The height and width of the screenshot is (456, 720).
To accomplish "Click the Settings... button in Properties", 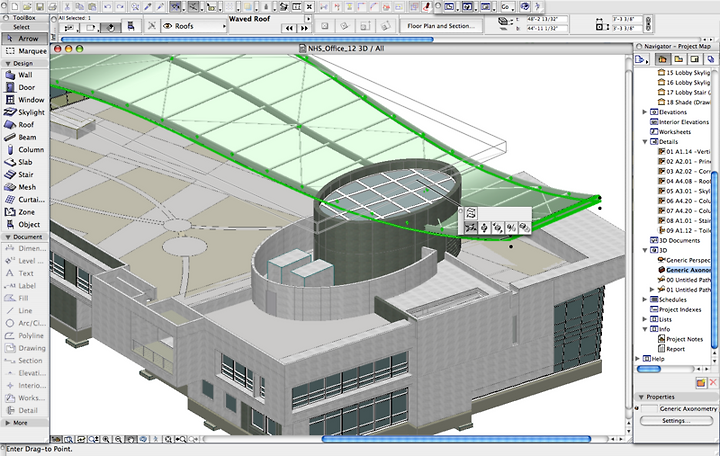I will (x=673, y=421).
